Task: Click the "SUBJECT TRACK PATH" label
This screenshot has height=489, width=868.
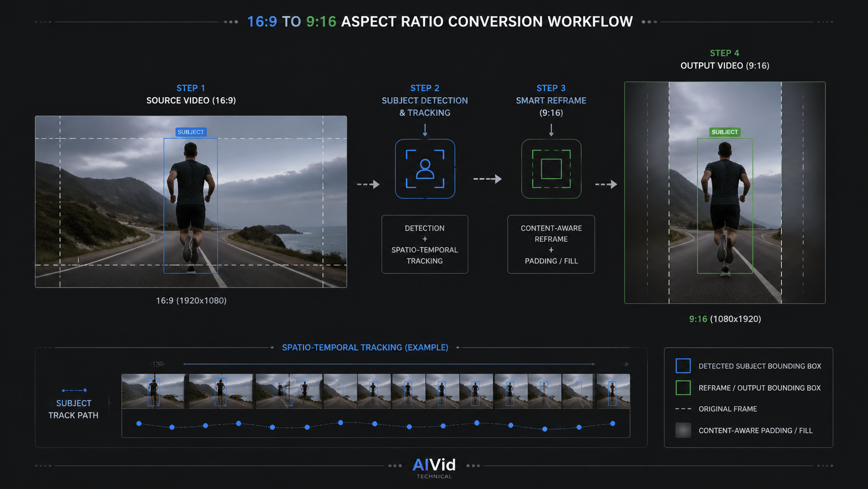Action: (x=73, y=409)
